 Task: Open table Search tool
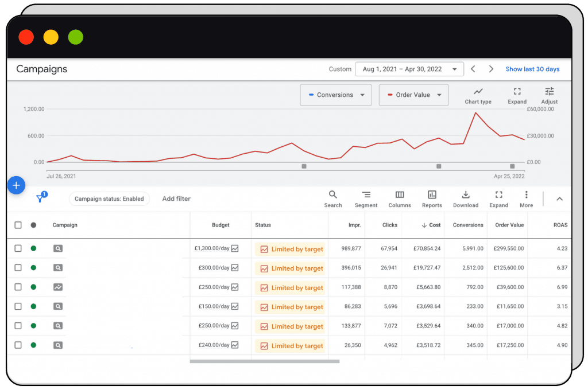pyautogui.click(x=332, y=200)
